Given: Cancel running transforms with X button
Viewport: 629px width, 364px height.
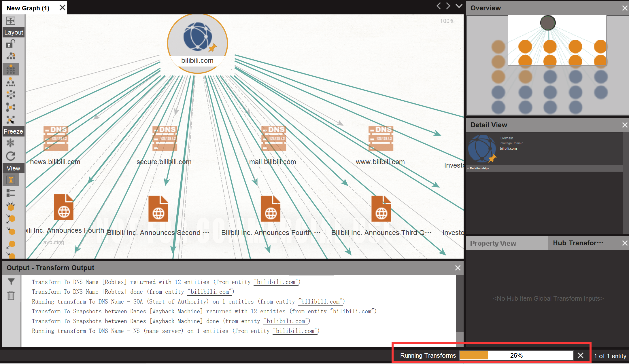Looking at the screenshot, I should (581, 356).
